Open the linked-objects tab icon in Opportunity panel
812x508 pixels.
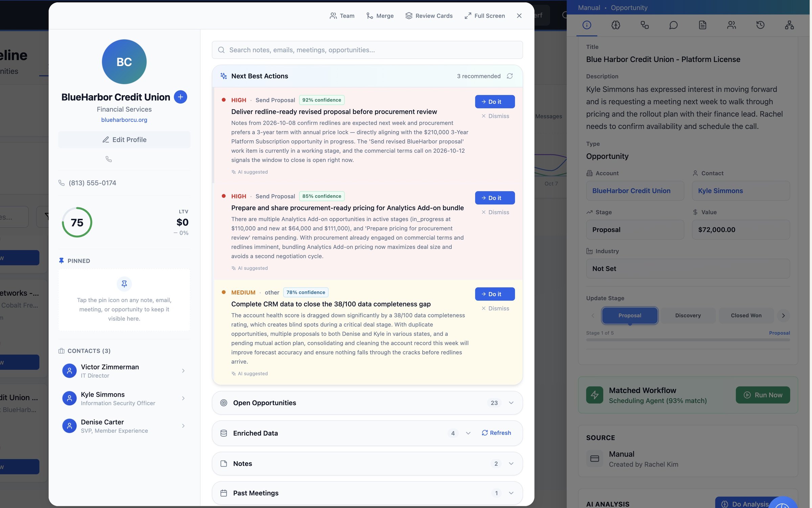pos(645,25)
